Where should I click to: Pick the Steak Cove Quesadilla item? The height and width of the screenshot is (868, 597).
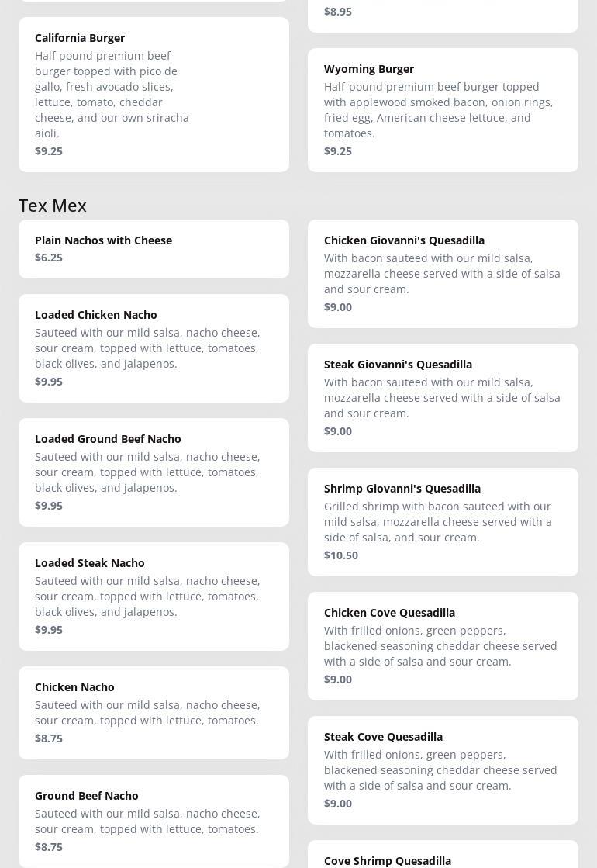click(x=443, y=770)
